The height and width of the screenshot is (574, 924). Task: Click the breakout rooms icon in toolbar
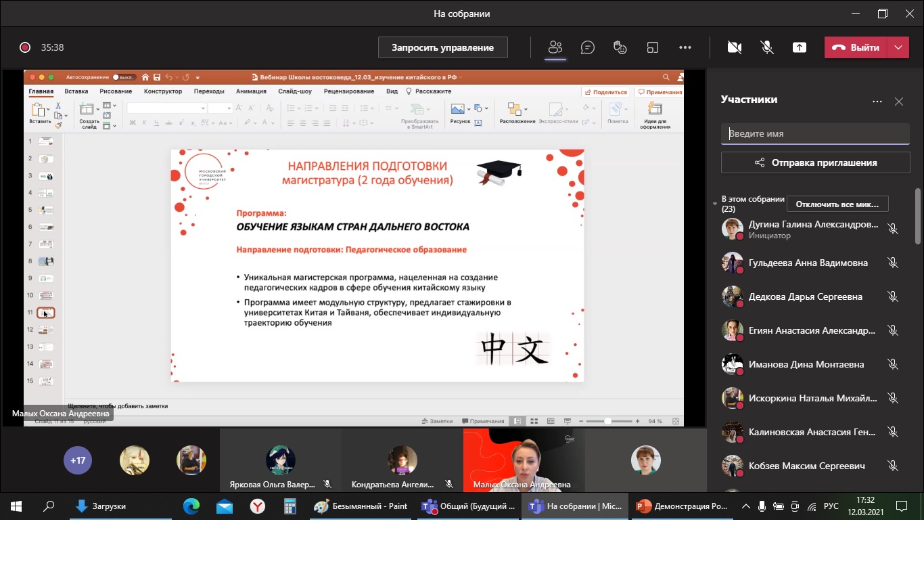click(652, 47)
